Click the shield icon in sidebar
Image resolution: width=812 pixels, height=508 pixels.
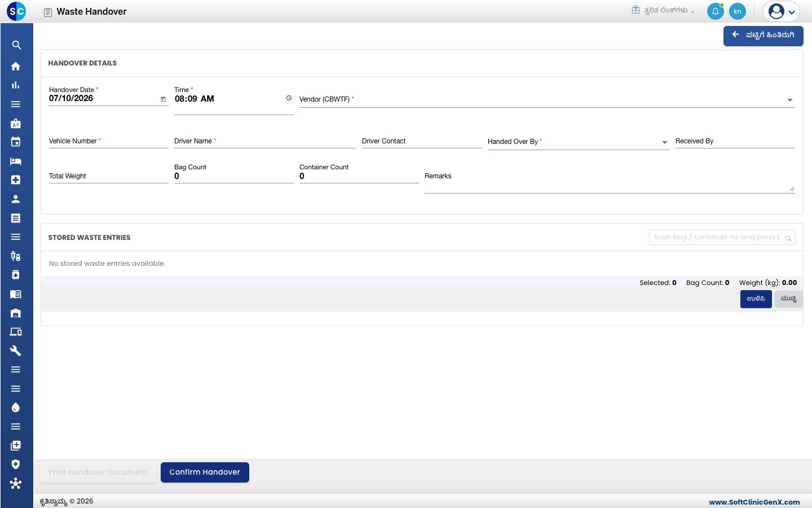pyautogui.click(x=16, y=465)
